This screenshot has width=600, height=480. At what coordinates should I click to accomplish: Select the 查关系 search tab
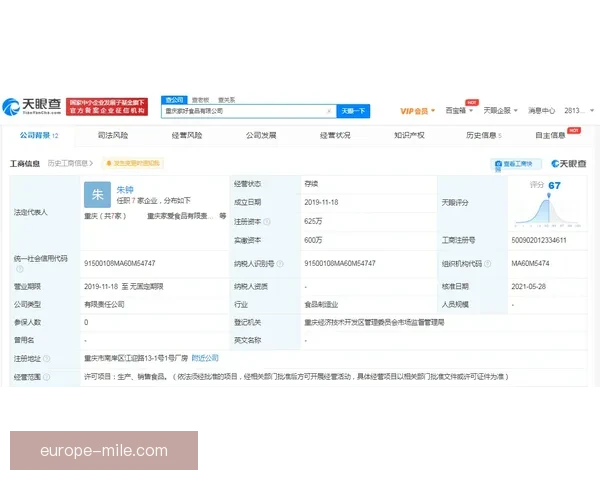227,100
